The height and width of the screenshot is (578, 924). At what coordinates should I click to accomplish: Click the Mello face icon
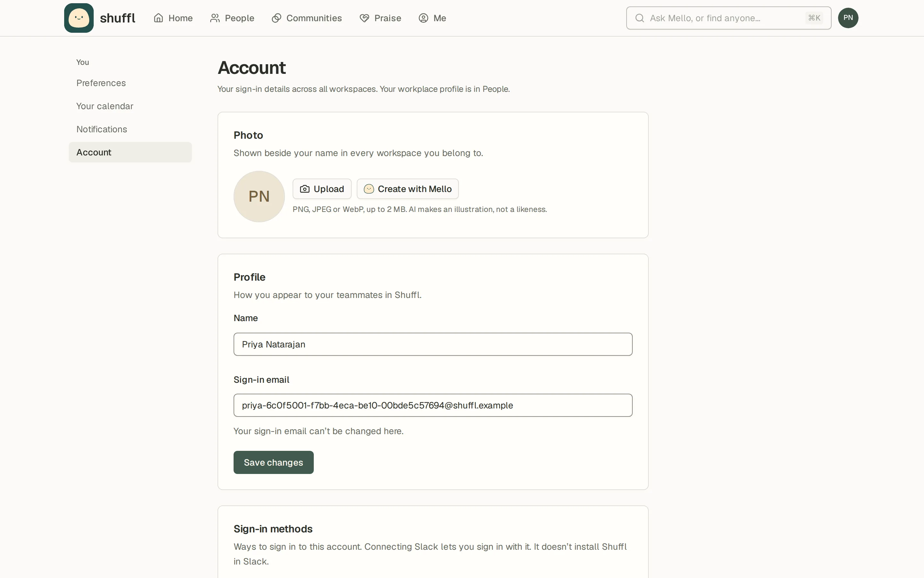(368, 189)
